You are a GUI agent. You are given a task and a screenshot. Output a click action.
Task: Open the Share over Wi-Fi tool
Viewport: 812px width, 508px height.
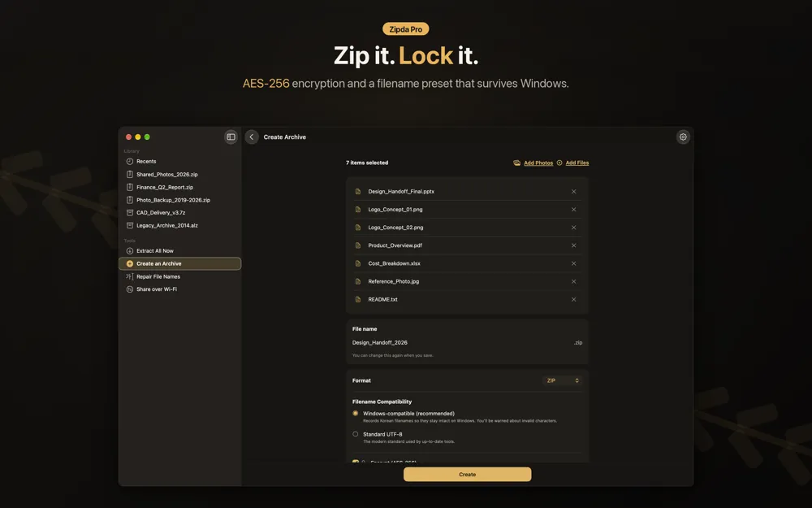pyautogui.click(x=180, y=289)
